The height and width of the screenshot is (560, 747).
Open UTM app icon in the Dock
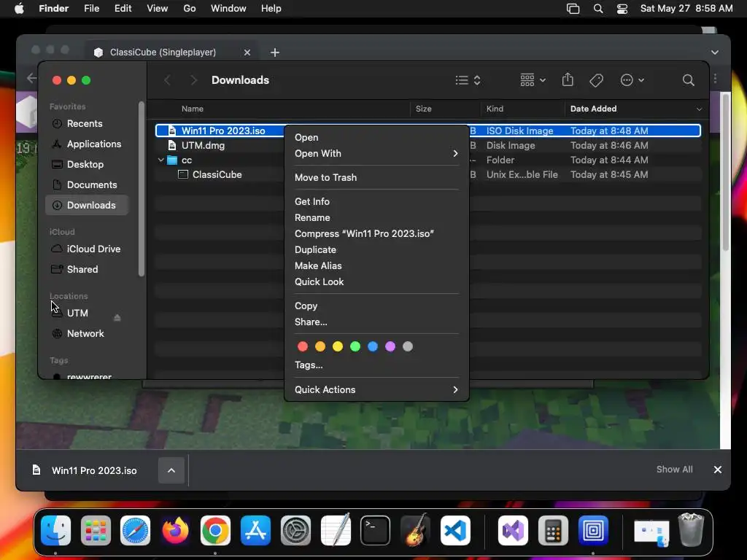point(593,530)
